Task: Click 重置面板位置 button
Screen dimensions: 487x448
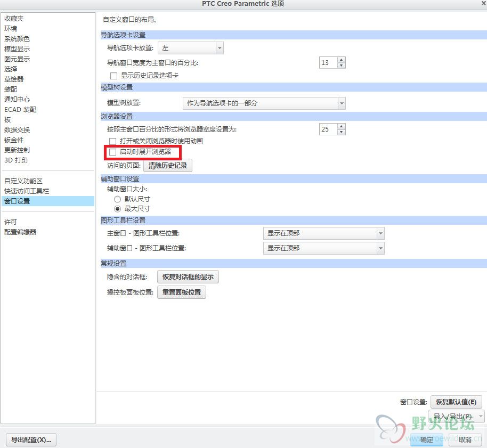Action: coord(182,292)
